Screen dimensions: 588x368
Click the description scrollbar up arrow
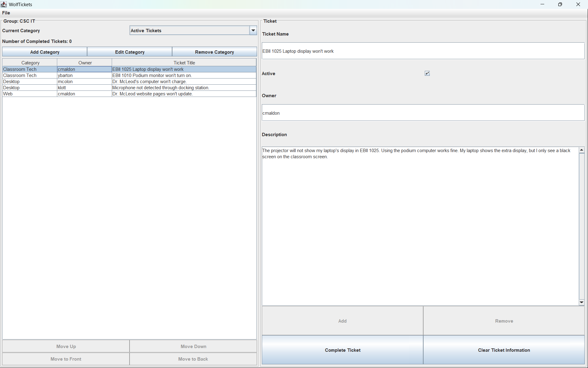point(582,150)
